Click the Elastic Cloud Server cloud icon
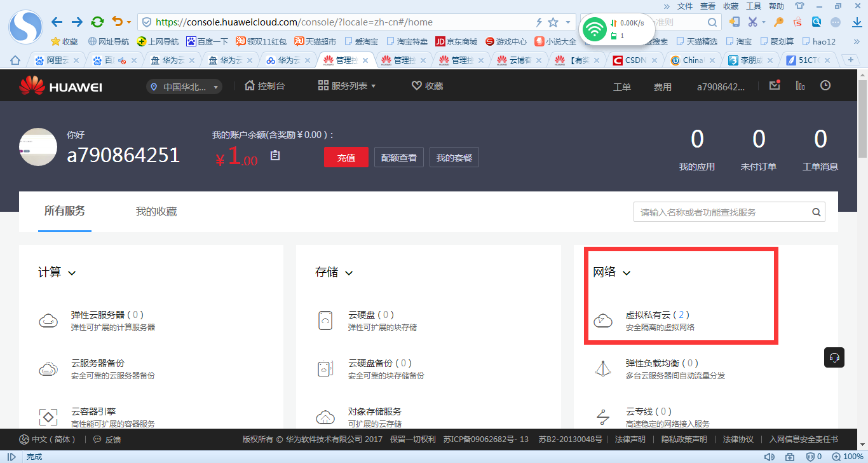This screenshot has width=868, height=463. [49, 321]
